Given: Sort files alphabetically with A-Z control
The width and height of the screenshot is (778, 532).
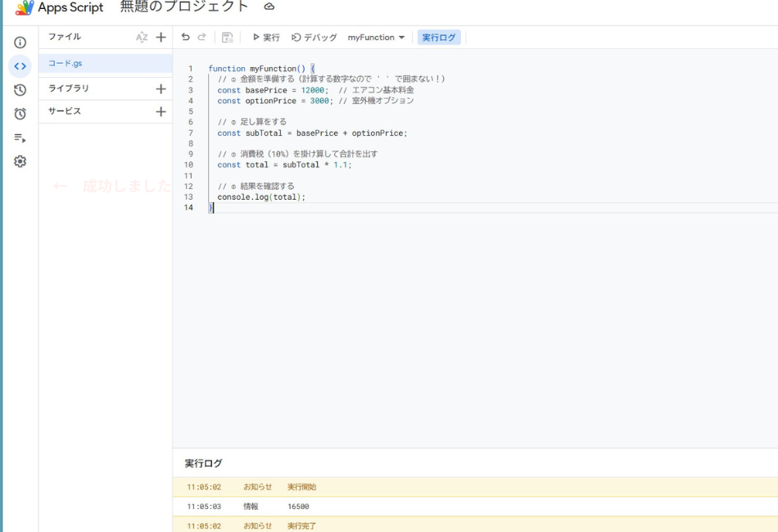Looking at the screenshot, I should click(x=142, y=36).
